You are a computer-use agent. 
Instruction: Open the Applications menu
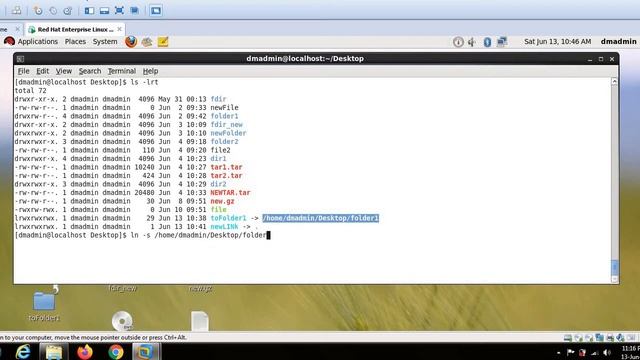point(38,42)
